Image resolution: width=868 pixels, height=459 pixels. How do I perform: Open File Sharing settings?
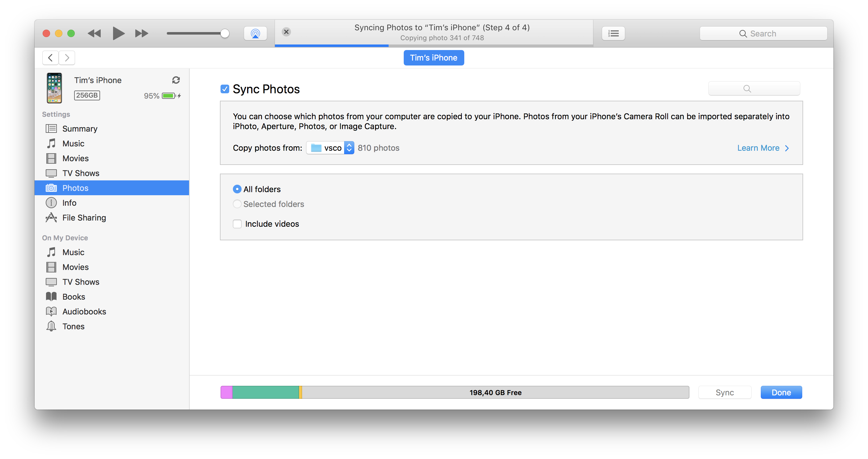84,218
